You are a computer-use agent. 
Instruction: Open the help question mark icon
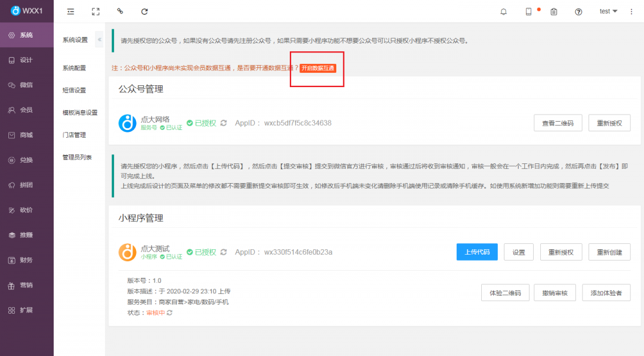point(578,11)
